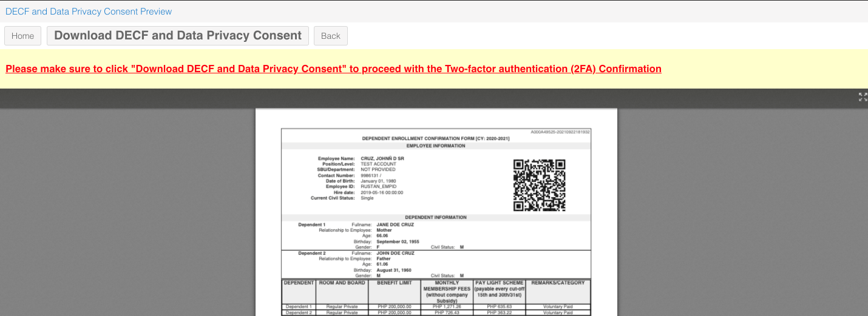Click birthday September 02, 1955
The image size is (868, 316).
pos(398,241)
